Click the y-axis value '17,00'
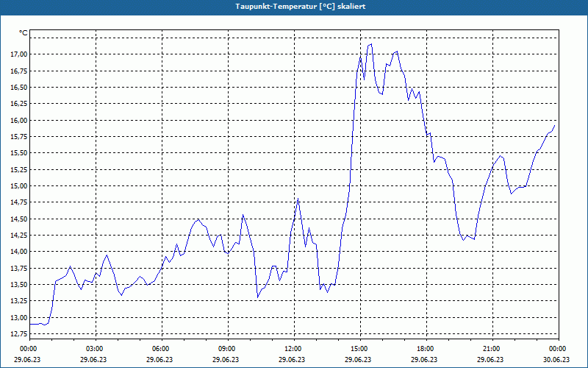This screenshot has height=368, width=588. 18,54
